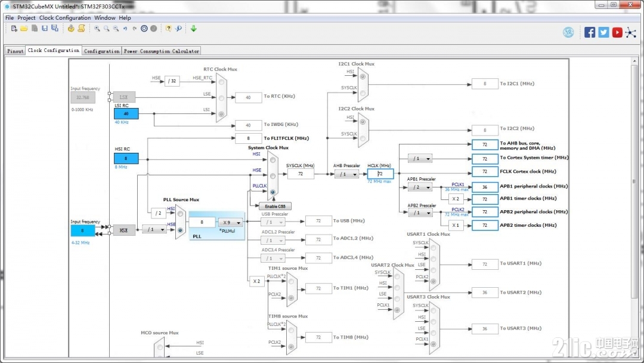The image size is (644, 363).
Task: Switch to the Pinout tab
Action: (x=15, y=51)
